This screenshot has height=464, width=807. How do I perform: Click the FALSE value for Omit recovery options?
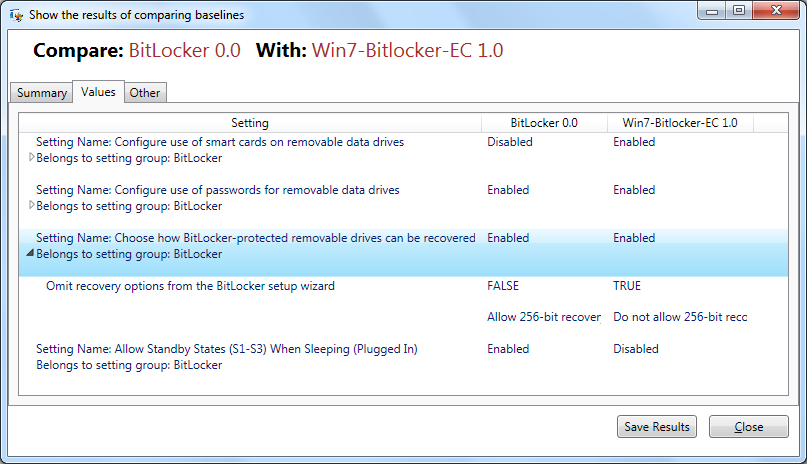coord(503,286)
